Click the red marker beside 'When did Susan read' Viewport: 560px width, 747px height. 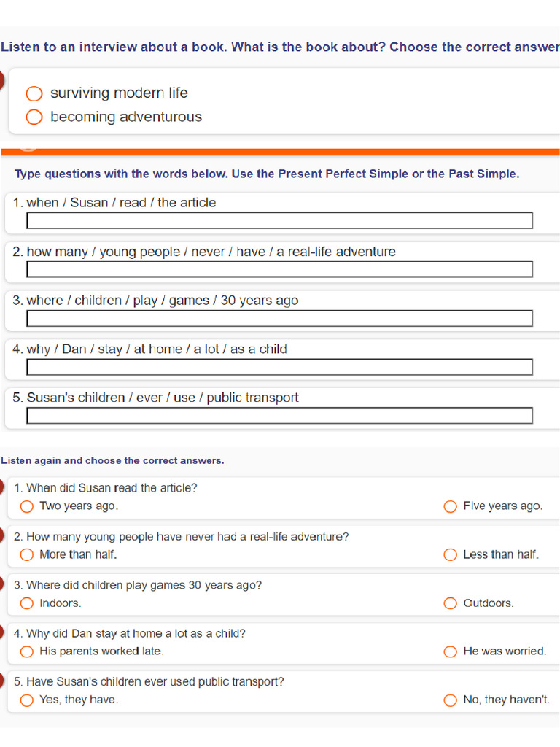[2, 487]
